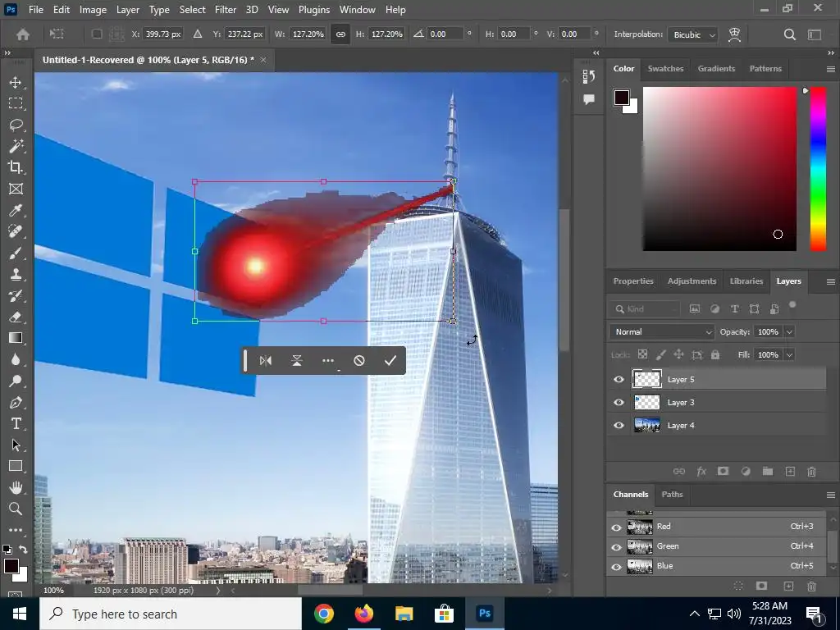
Task: Toggle the reference point checkbox
Action: pyautogui.click(x=97, y=34)
